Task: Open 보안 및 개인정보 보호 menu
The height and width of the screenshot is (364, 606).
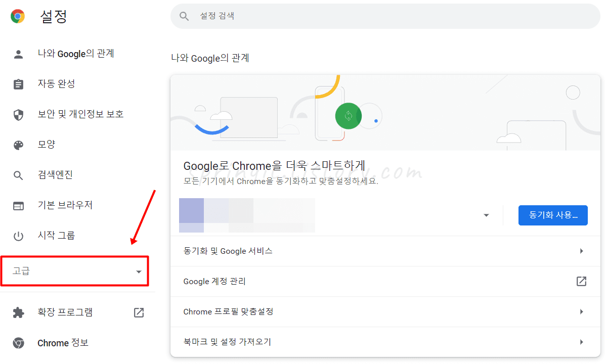Action: point(80,114)
